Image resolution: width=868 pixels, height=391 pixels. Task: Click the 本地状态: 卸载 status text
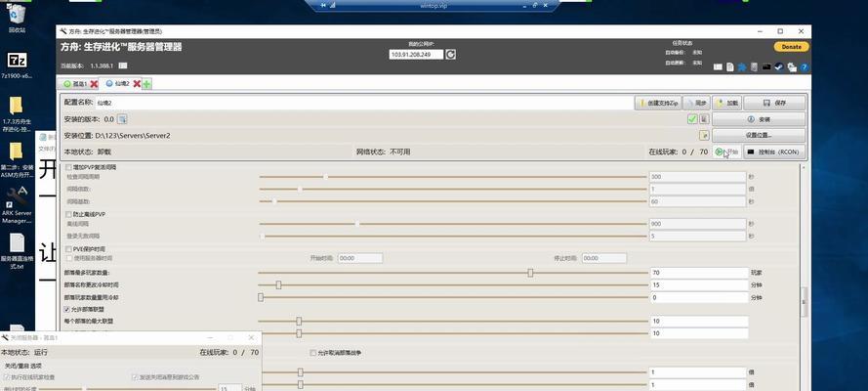click(x=88, y=152)
